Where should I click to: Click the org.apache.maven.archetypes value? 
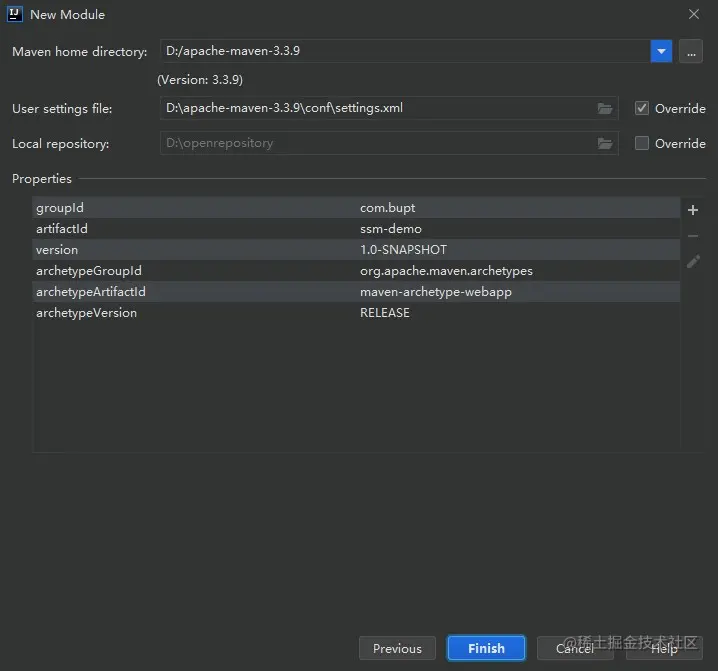(446, 271)
